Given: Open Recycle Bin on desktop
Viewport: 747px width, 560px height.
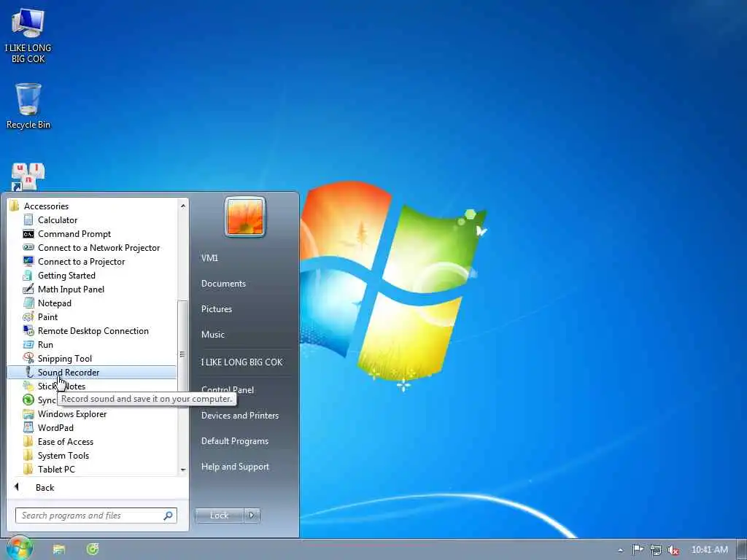Looking at the screenshot, I should [x=28, y=106].
